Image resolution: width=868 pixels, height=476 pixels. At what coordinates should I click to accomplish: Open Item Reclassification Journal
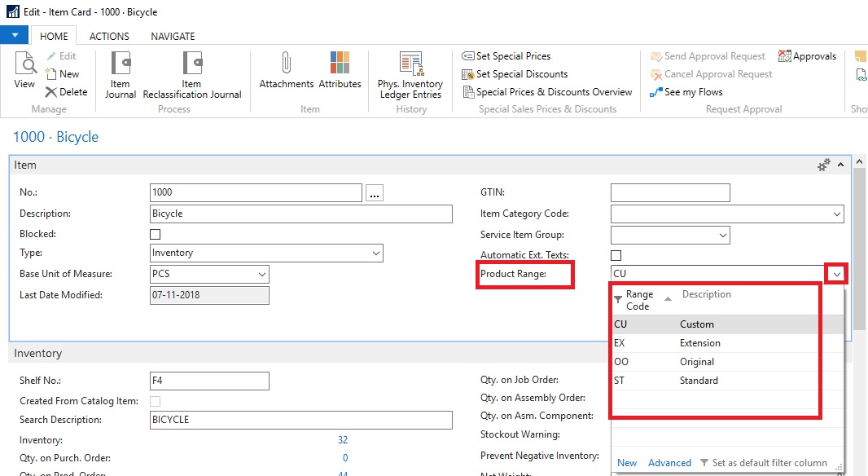pyautogui.click(x=192, y=75)
